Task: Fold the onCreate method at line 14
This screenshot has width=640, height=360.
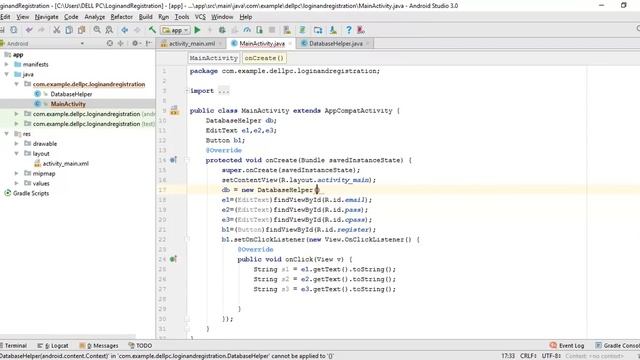Action: pyautogui.click(x=187, y=160)
